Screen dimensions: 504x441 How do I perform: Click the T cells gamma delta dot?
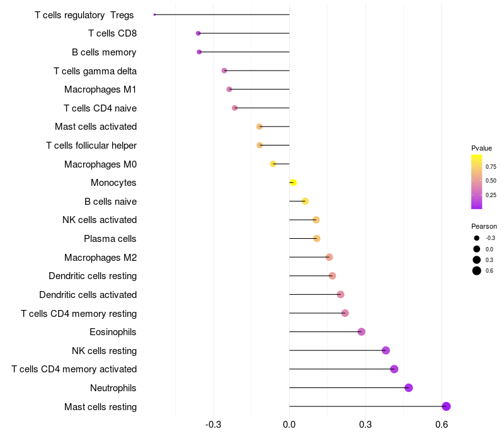[x=224, y=71]
